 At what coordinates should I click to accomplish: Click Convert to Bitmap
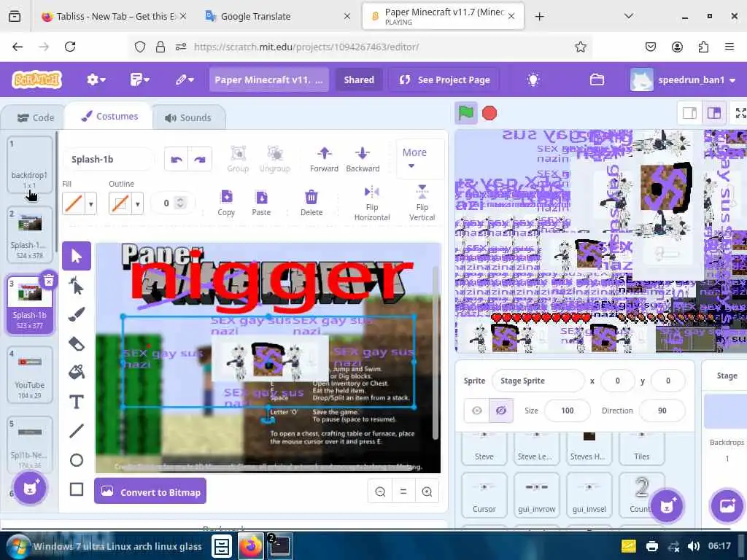(150, 491)
